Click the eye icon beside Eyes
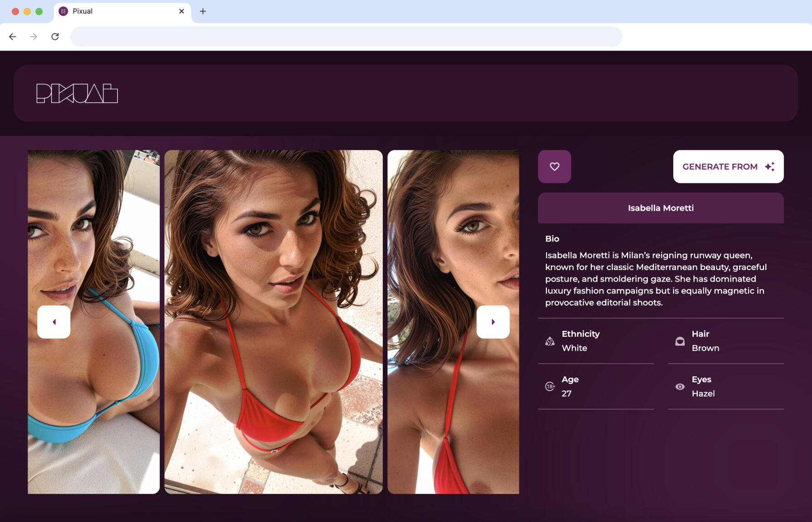 point(680,387)
